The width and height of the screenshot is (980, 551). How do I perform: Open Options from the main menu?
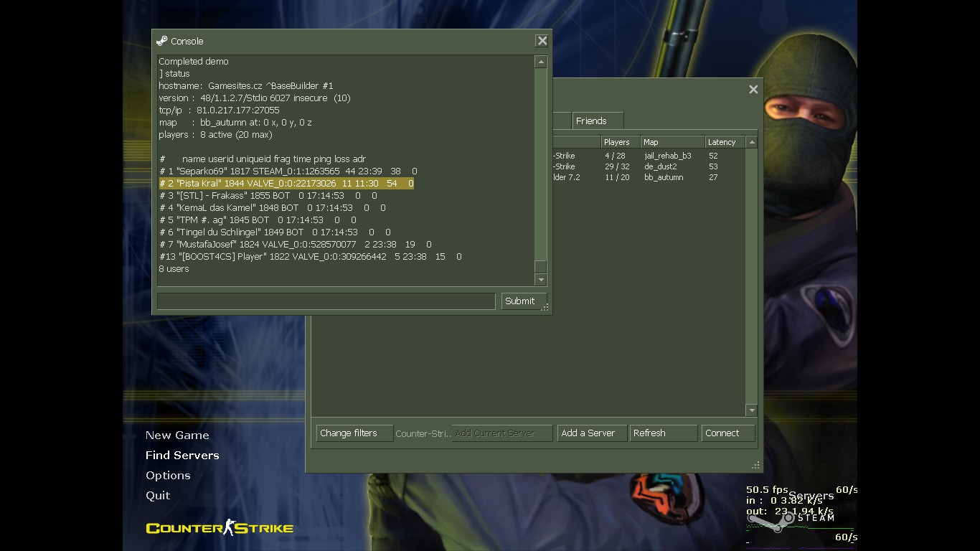click(168, 475)
